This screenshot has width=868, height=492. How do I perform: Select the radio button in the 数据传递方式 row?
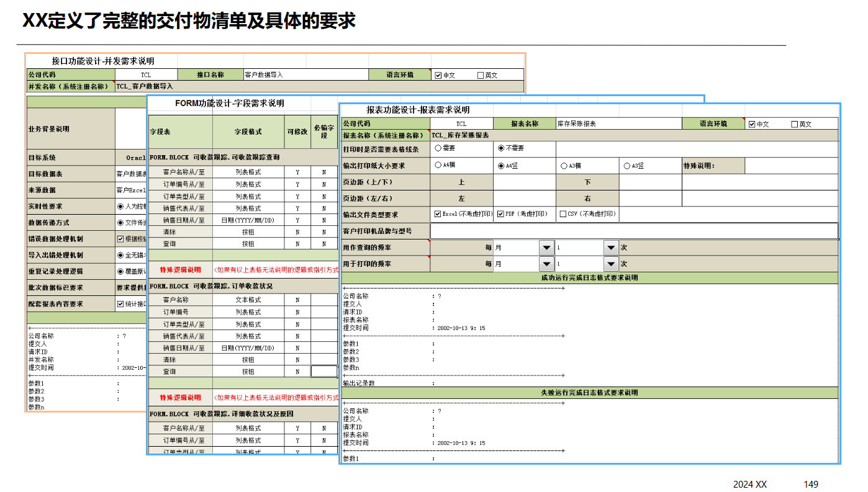tap(120, 222)
